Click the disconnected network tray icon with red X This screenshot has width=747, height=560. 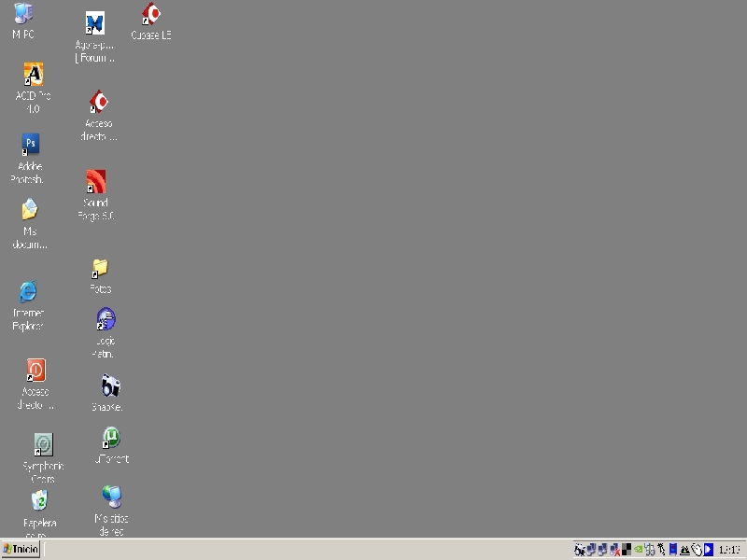(615, 550)
